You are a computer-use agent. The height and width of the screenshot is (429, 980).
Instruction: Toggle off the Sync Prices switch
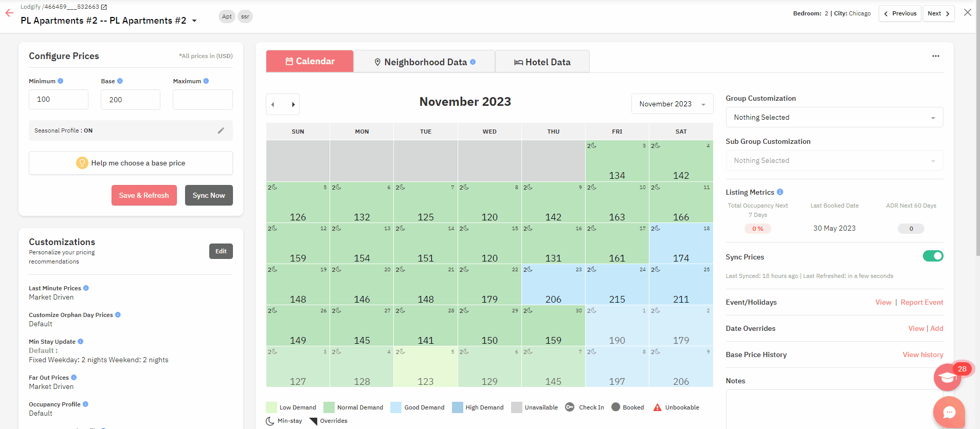(933, 256)
